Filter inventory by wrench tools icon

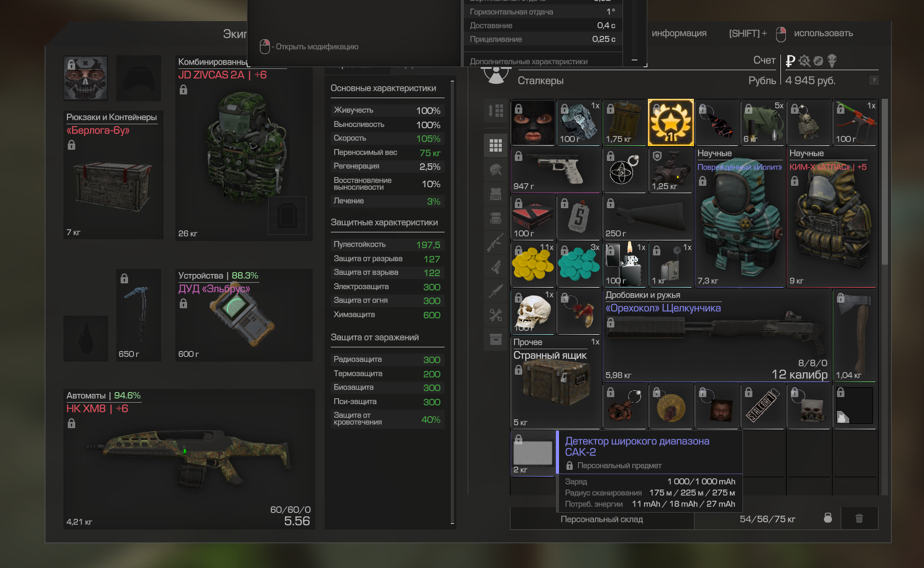(x=496, y=315)
